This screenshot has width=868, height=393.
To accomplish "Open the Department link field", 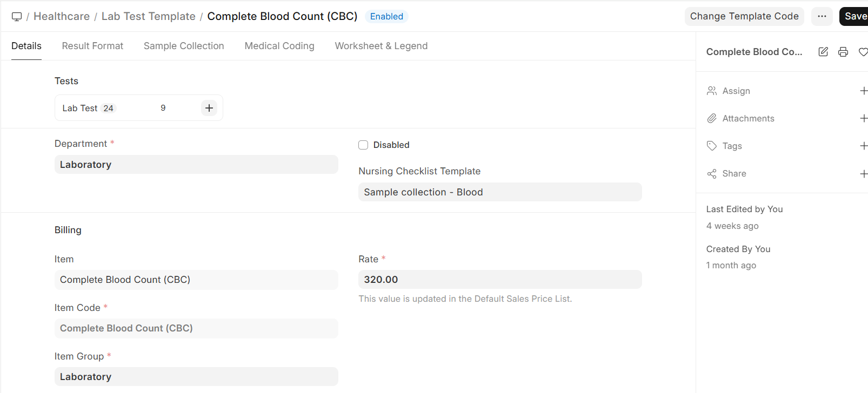I will [196, 165].
